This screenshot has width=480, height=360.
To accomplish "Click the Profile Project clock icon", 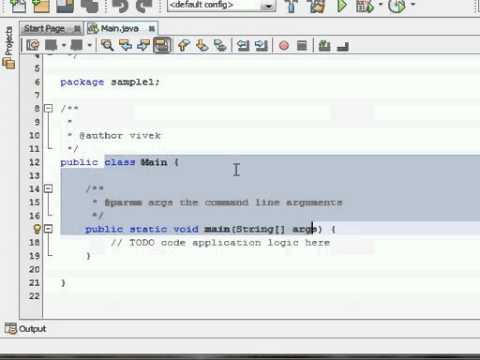I will pyautogui.click(x=397, y=5).
